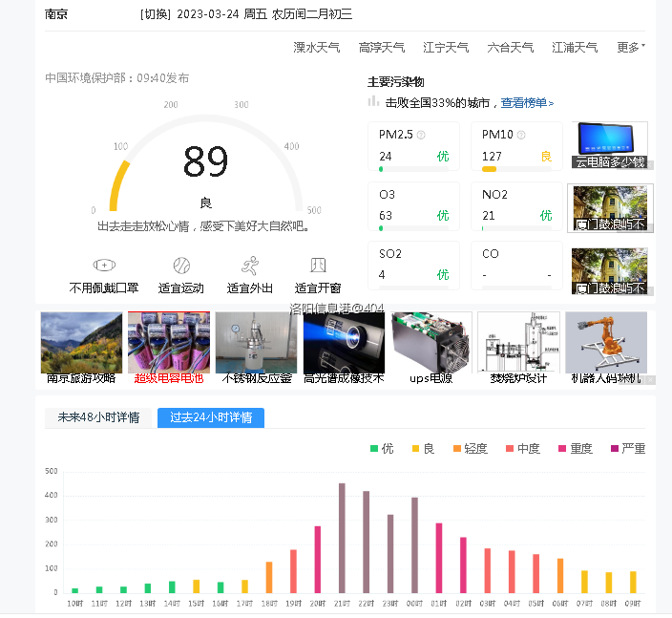Click the 中国环境保护部 release time text
The width and height of the screenshot is (672, 618).
pos(117,78)
